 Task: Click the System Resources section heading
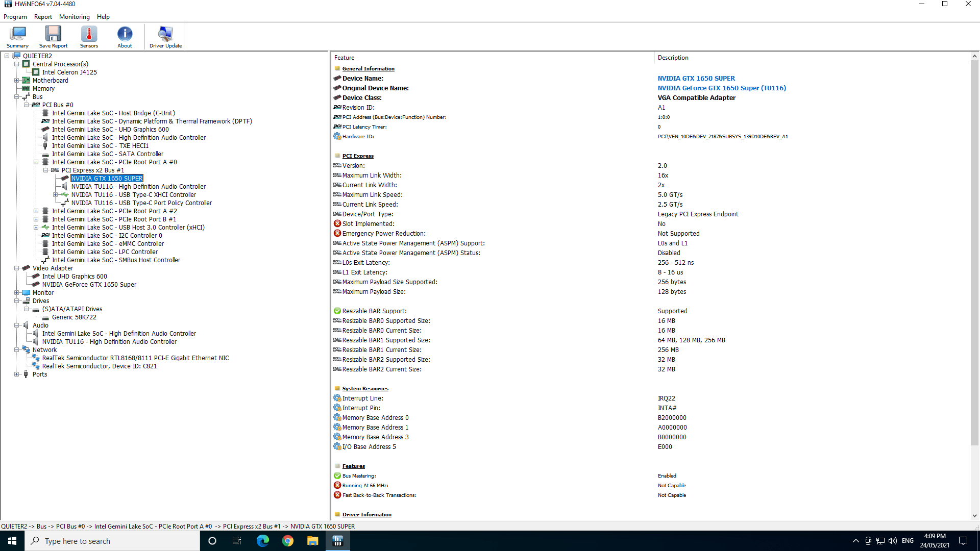pos(365,389)
